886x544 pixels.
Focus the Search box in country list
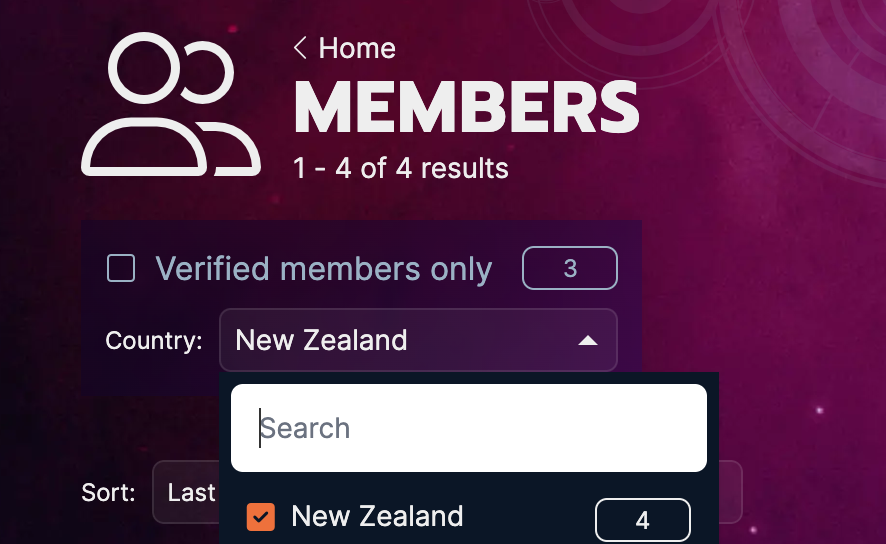[469, 428]
